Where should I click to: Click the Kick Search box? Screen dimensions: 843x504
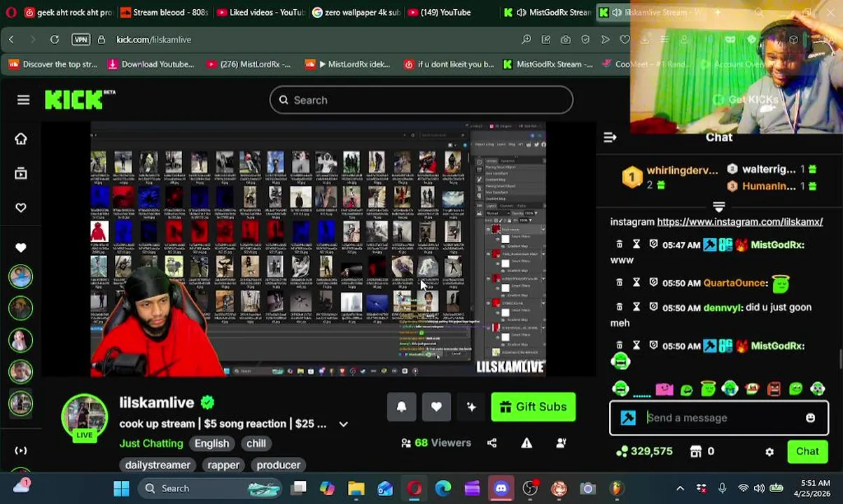point(421,100)
